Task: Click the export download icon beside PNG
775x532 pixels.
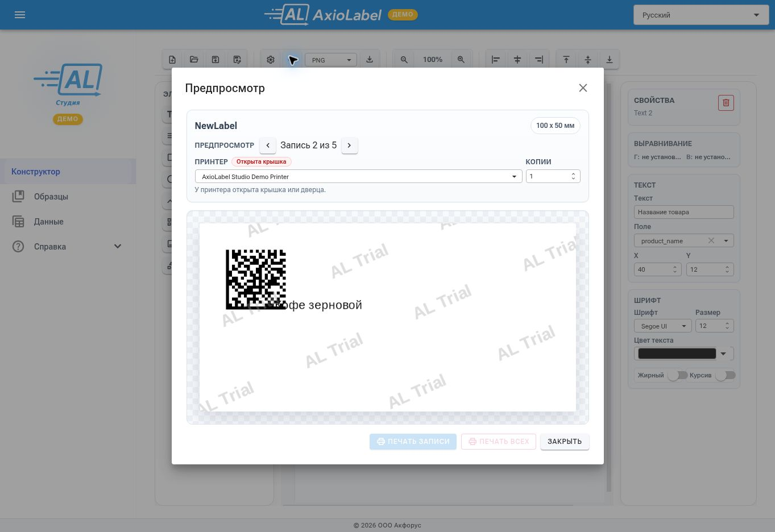Action: [x=370, y=60]
